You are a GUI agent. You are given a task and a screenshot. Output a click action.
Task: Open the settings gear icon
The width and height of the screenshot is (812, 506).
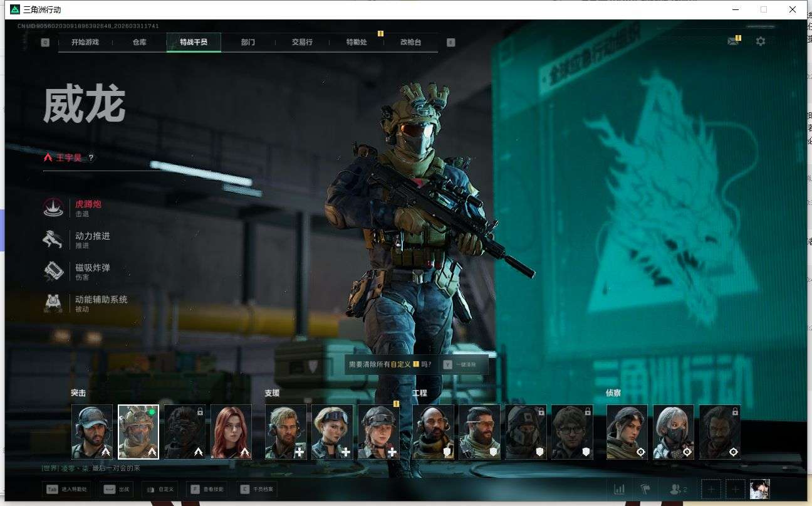pyautogui.click(x=761, y=41)
